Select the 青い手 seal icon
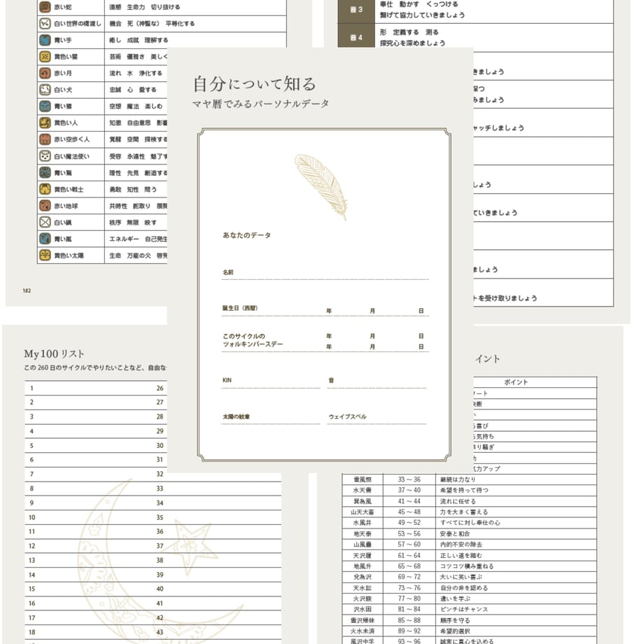This screenshot has height=644, width=644. point(45,40)
